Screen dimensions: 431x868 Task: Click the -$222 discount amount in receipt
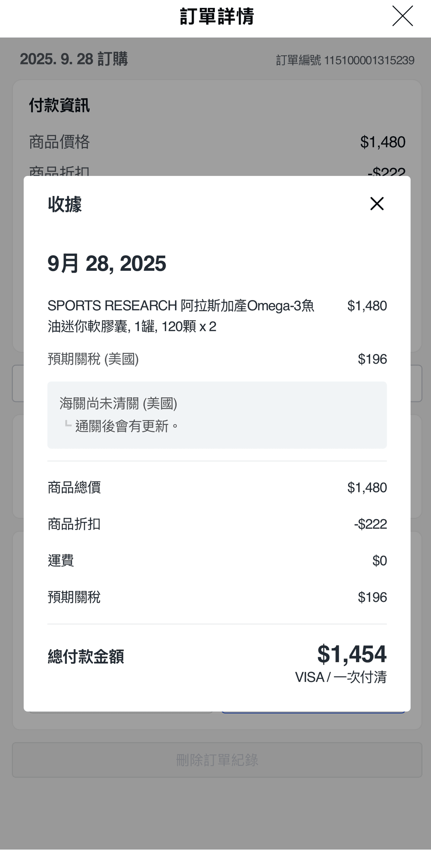click(x=370, y=524)
